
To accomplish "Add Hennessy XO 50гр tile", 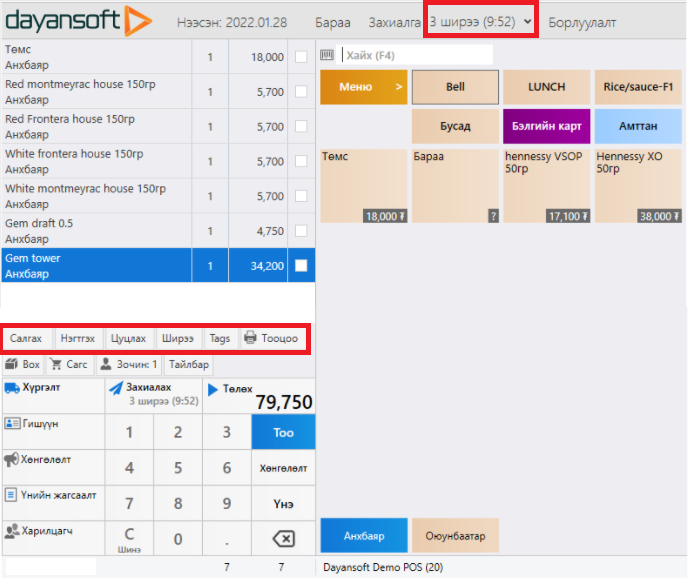I will (638, 186).
